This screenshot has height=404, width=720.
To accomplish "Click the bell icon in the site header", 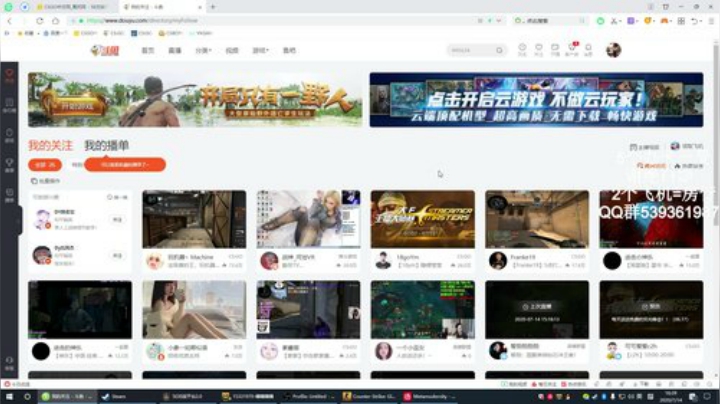I will click(x=588, y=50).
